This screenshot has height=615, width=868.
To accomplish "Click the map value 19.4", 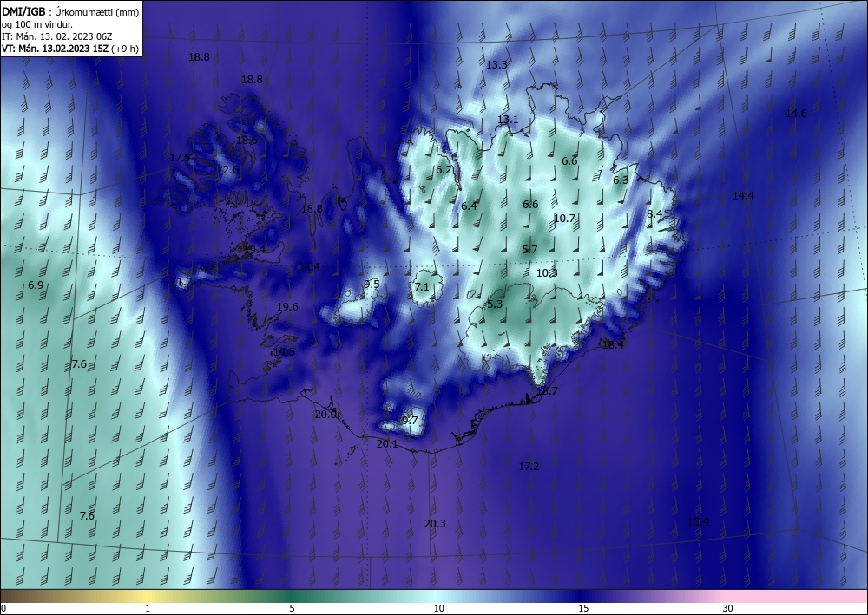I will coord(254,250).
